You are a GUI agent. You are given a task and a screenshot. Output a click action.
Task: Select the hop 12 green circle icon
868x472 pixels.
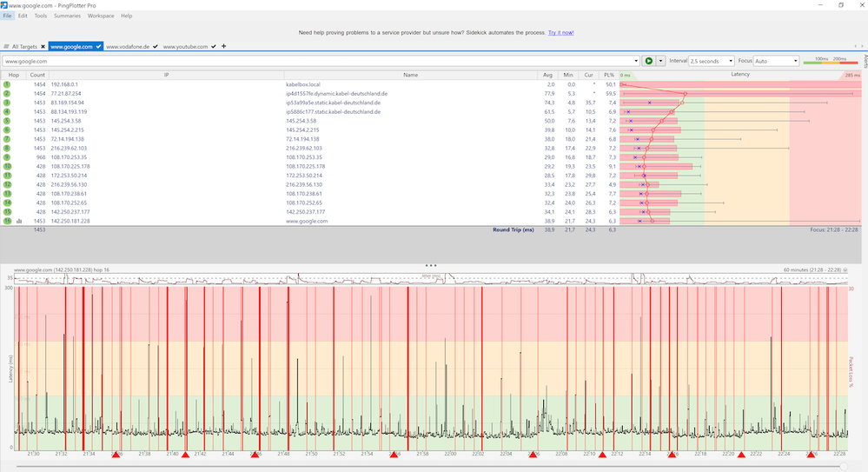pos(7,184)
